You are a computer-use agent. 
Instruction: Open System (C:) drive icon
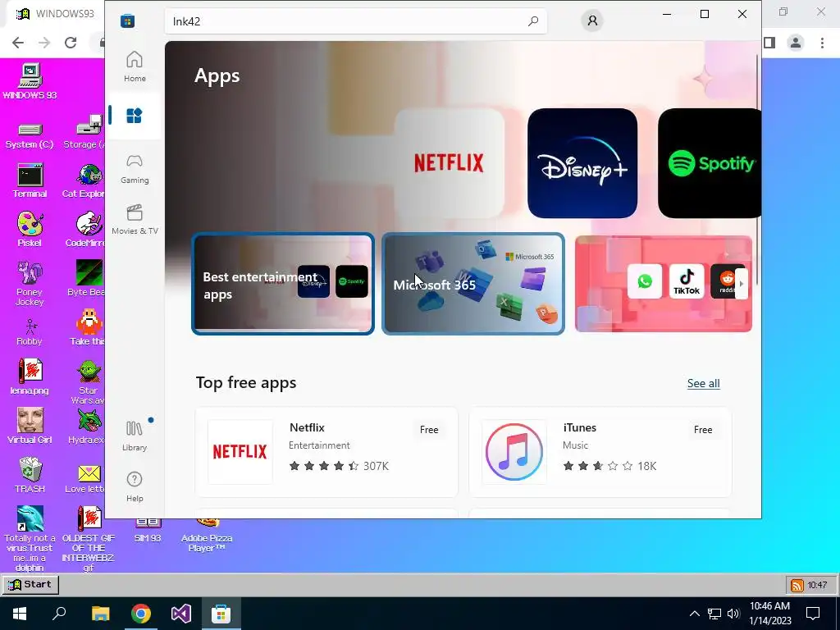click(30, 135)
